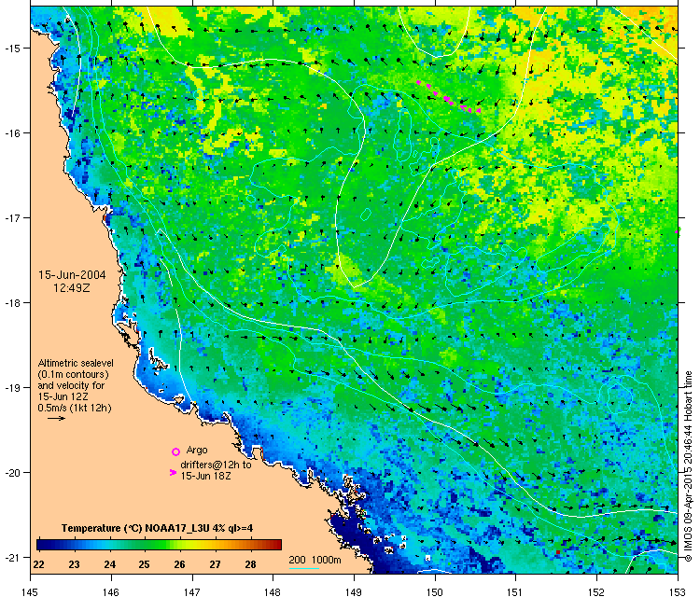
Task: Click the '12:49Z' time label
Action: pos(72,288)
